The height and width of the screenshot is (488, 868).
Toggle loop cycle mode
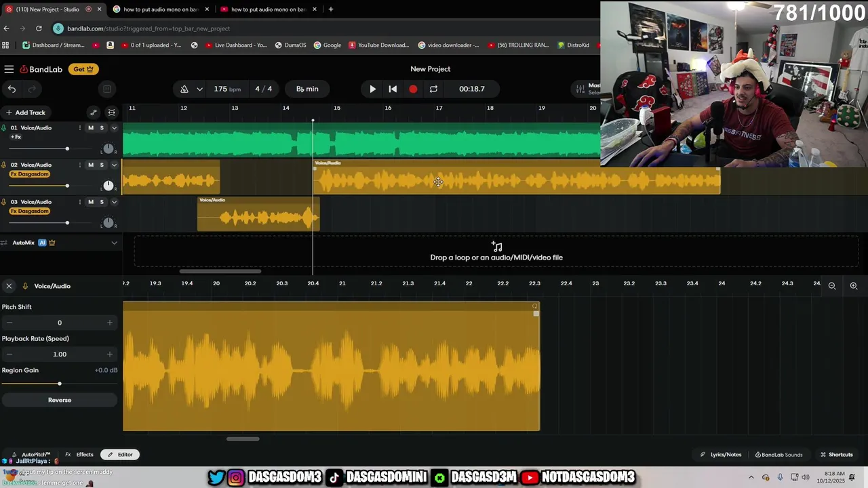click(433, 89)
